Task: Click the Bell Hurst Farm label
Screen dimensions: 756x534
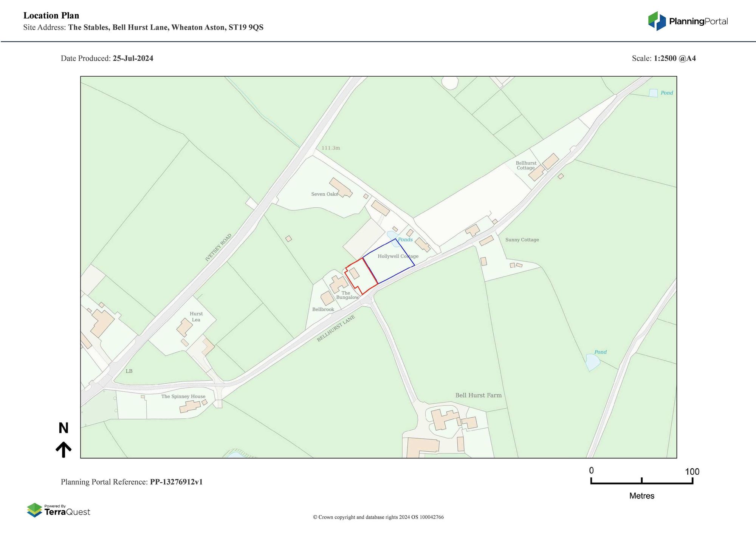Action: click(x=478, y=395)
